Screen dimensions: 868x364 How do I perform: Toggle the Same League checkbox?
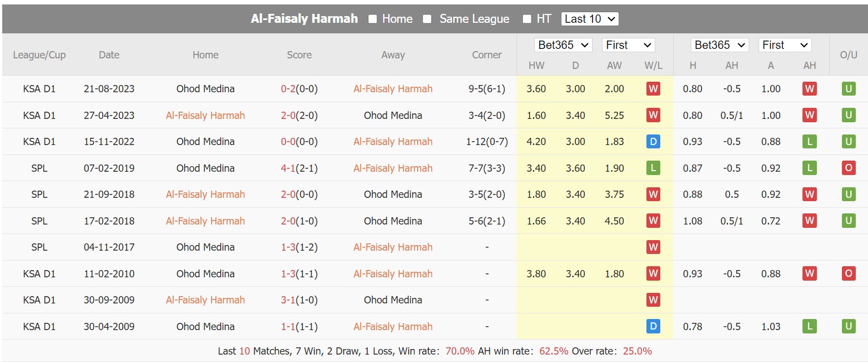coord(427,19)
